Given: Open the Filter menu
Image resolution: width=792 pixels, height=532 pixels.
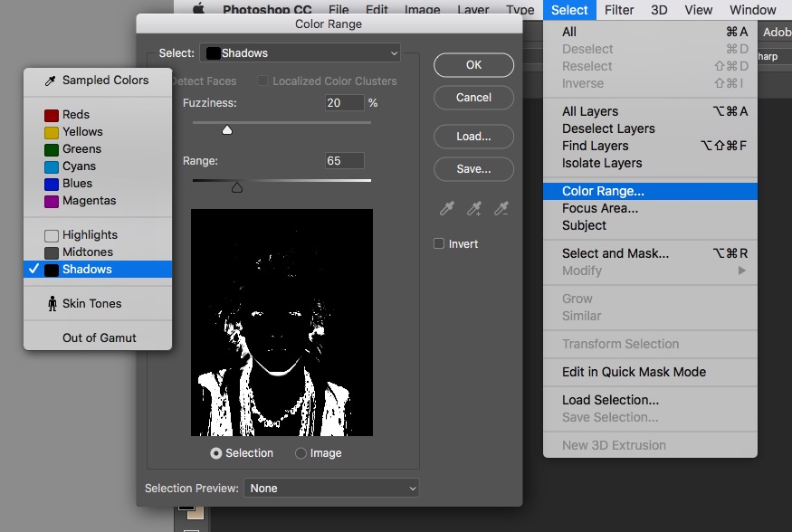Looking at the screenshot, I should tap(619, 10).
